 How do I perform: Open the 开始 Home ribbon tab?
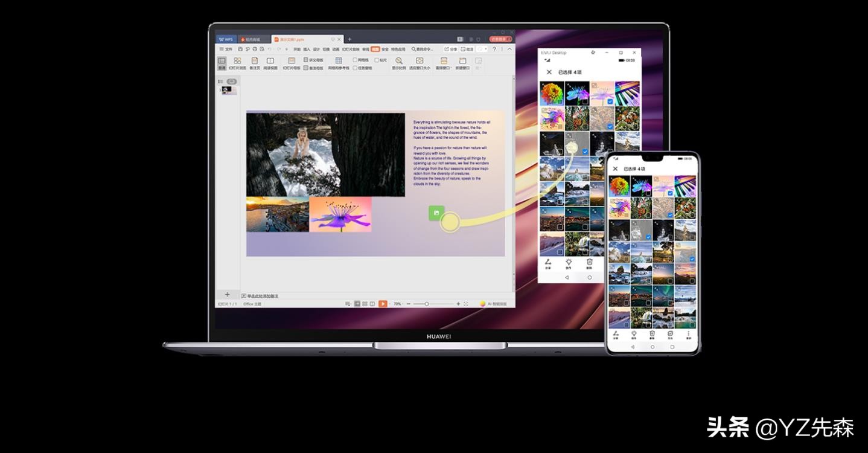click(x=297, y=49)
